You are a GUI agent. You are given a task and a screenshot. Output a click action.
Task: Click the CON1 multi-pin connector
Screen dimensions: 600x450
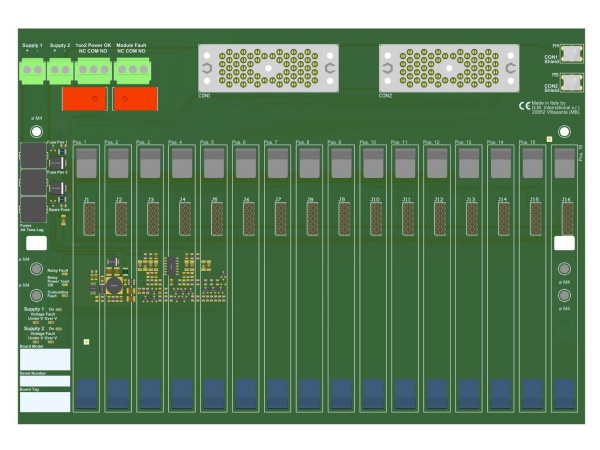pyautogui.click(x=268, y=68)
